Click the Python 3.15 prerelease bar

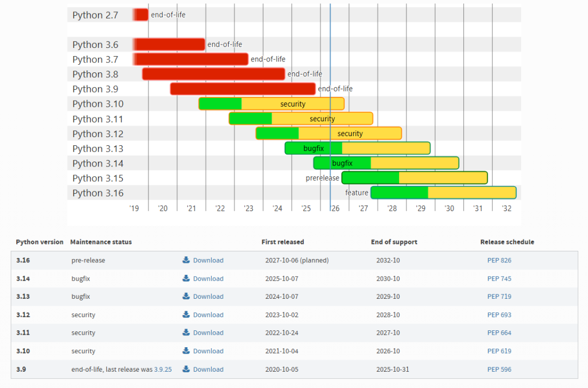tap(415, 178)
